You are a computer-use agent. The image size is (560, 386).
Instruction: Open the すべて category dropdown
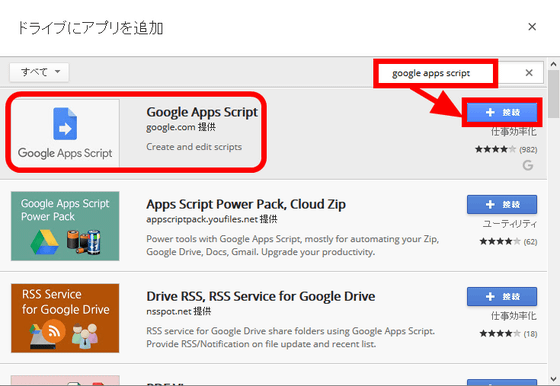point(39,72)
